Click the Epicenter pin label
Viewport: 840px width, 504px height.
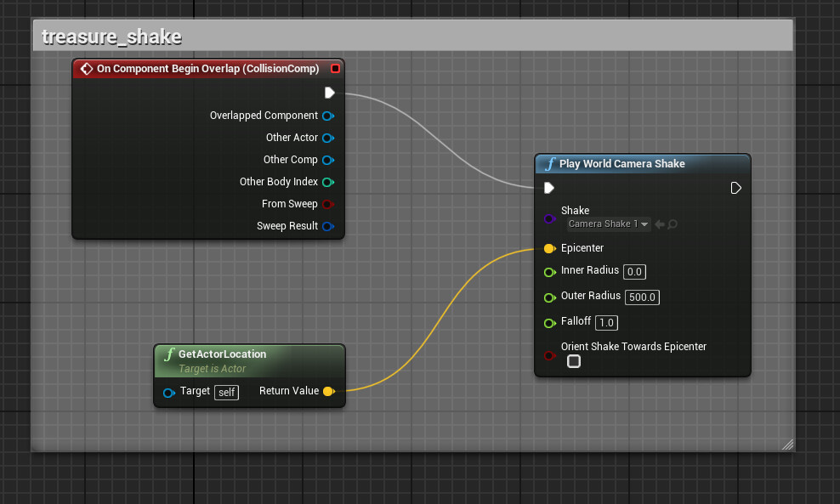click(582, 248)
